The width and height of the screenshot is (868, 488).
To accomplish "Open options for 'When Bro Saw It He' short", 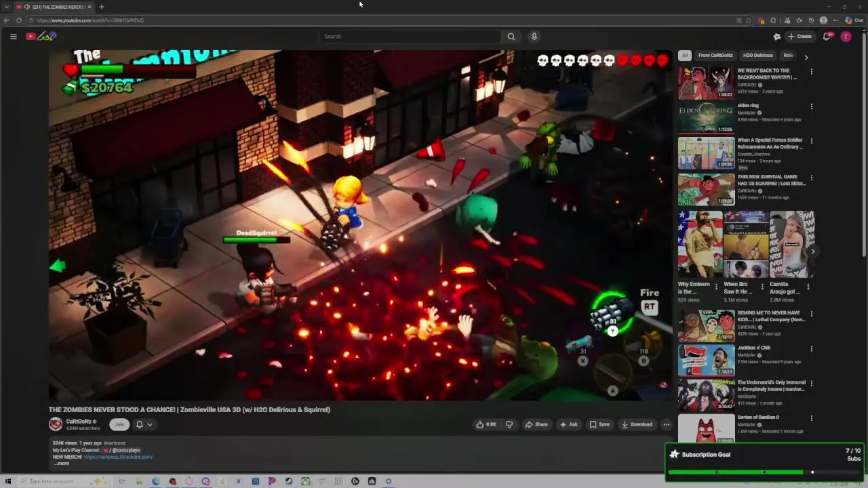I will [x=762, y=286].
